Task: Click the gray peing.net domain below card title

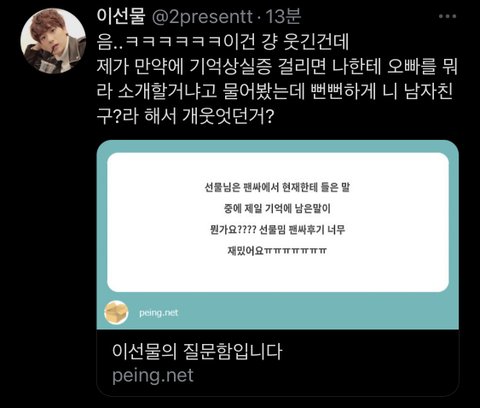Action: point(153,376)
